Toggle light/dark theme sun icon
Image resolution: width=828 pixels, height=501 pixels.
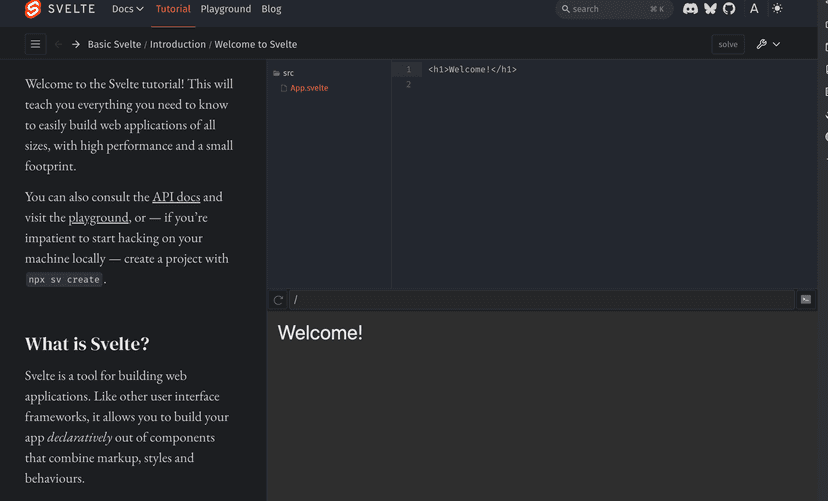click(778, 9)
